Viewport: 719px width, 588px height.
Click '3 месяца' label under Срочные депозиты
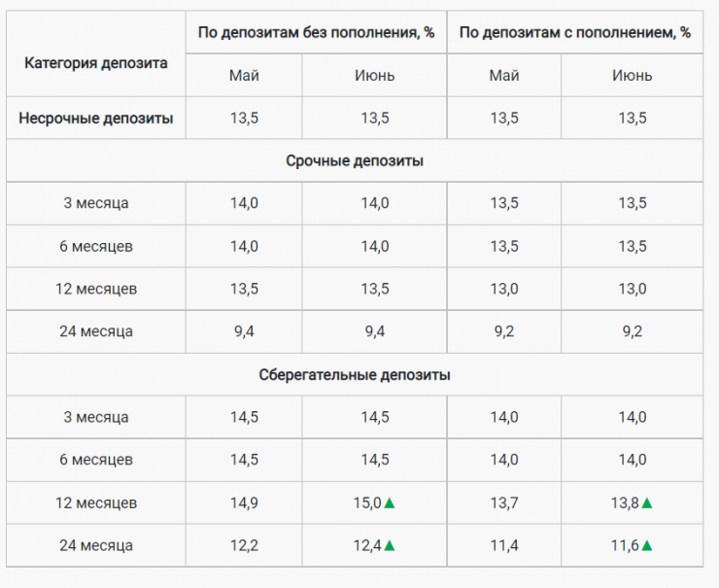click(96, 203)
